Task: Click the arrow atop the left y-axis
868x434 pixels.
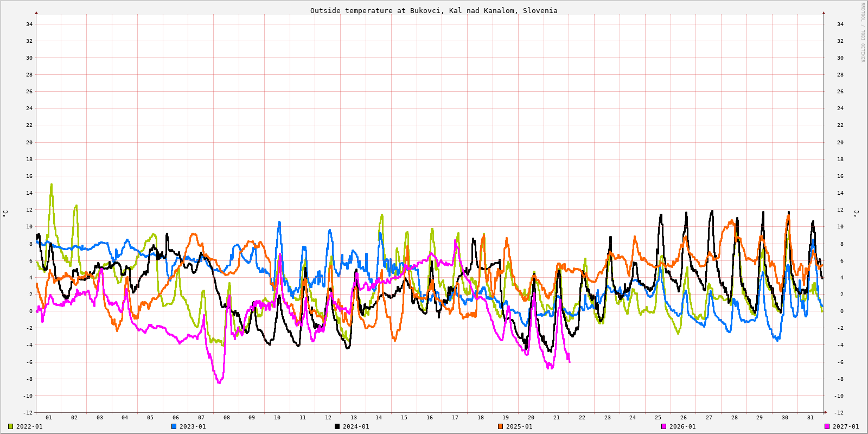Action: pyautogui.click(x=36, y=12)
